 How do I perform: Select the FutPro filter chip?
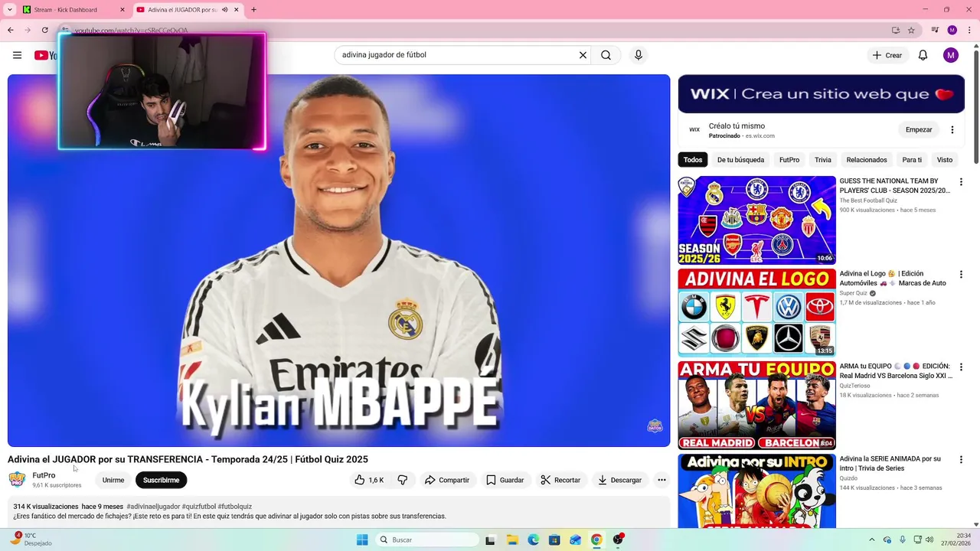click(789, 160)
